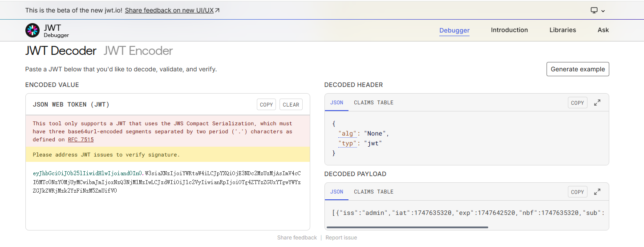Open the JWT Encoder tab
The width and height of the screenshot is (644, 247).
click(138, 51)
